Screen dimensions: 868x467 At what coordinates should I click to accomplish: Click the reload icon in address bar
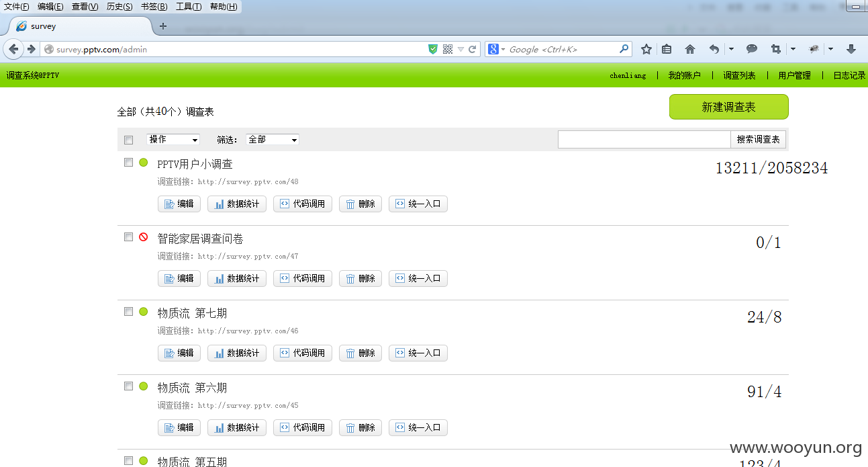(x=473, y=49)
